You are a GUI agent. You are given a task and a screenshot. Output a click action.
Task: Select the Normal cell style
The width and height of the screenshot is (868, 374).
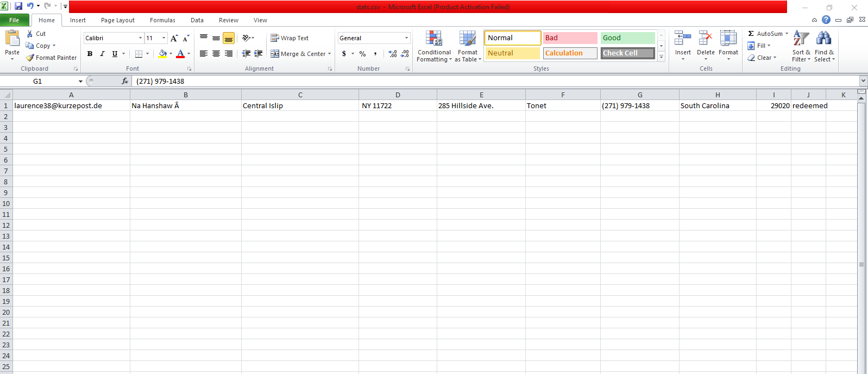click(512, 38)
